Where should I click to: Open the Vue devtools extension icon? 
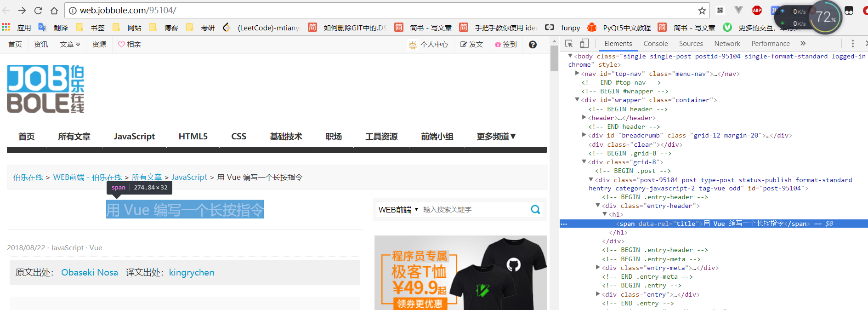tap(738, 10)
